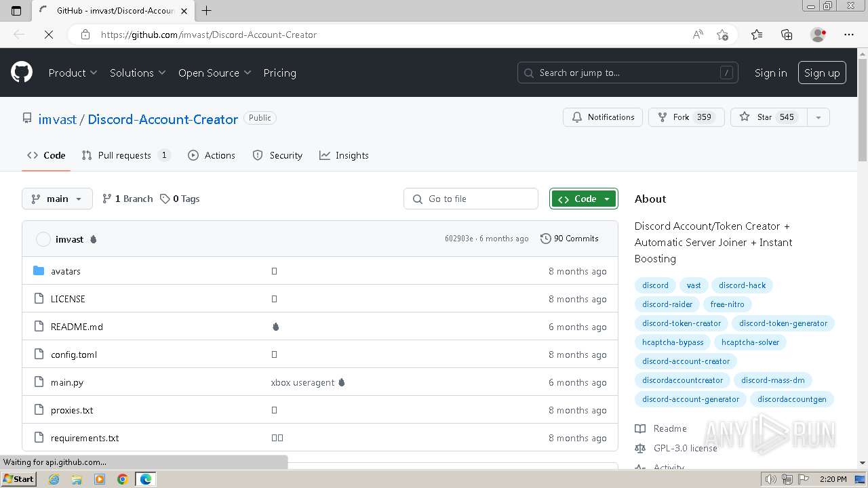Open the 90 Commits link
The height and width of the screenshot is (488, 868).
[x=570, y=239]
